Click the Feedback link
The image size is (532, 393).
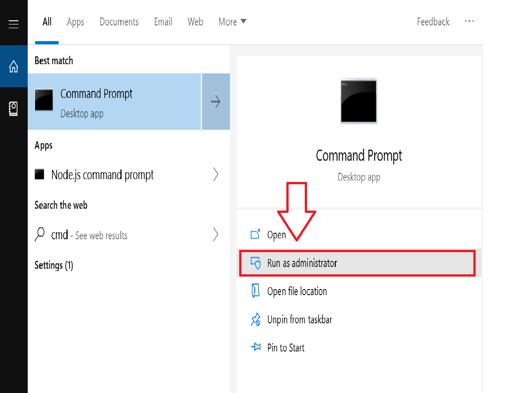(x=433, y=22)
